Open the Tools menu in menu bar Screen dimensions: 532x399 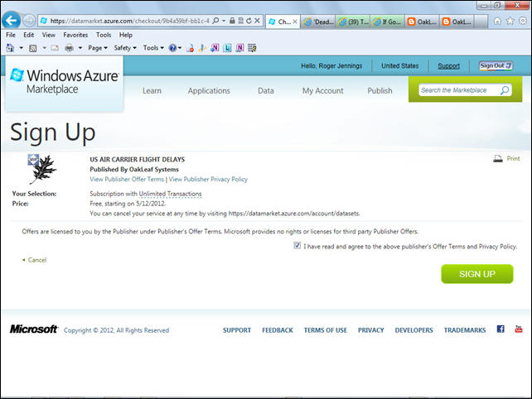104,35
